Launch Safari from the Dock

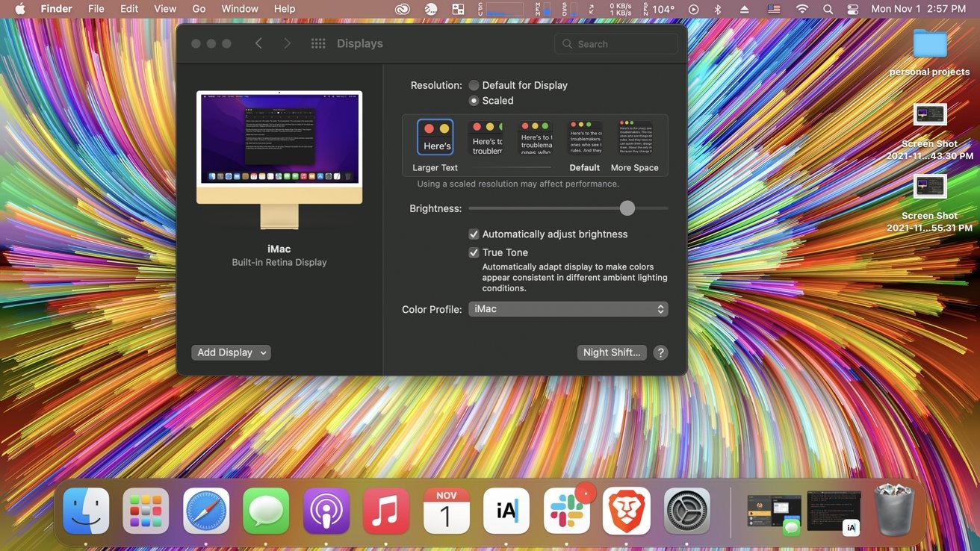pyautogui.click(x=205, y=511)
